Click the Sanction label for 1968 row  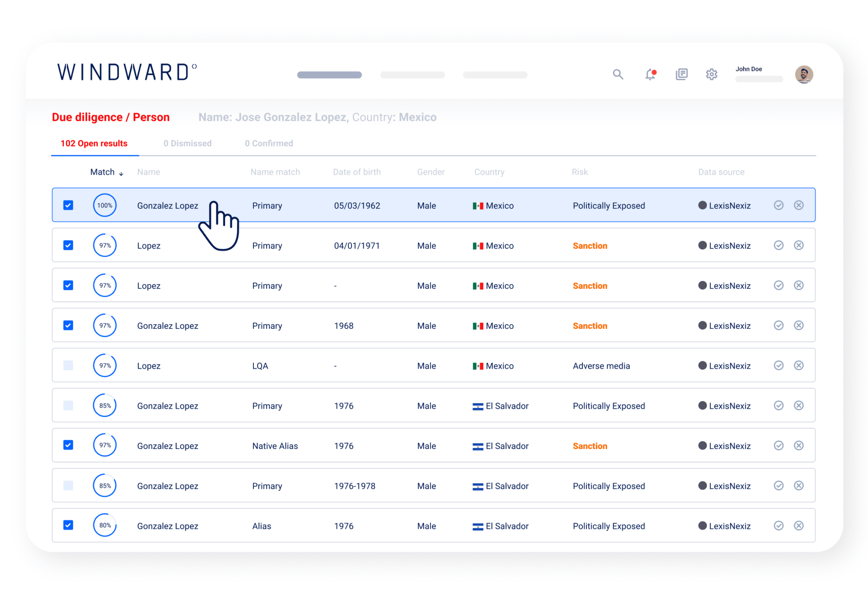coord(590,326)
